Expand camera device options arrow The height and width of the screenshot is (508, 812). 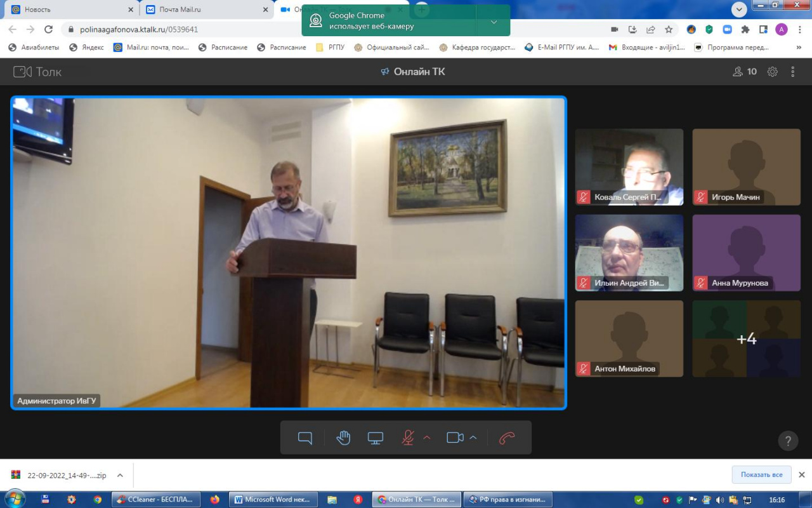[x=473, y=438]
